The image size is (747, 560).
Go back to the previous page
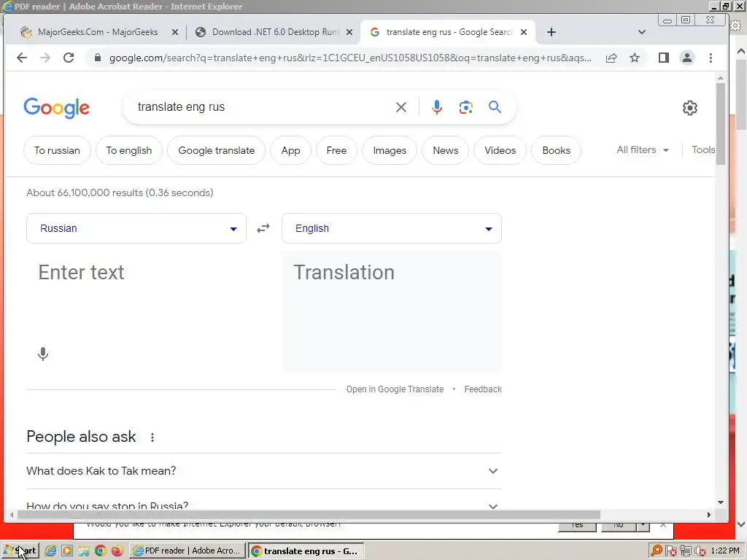tap(22, 58)
